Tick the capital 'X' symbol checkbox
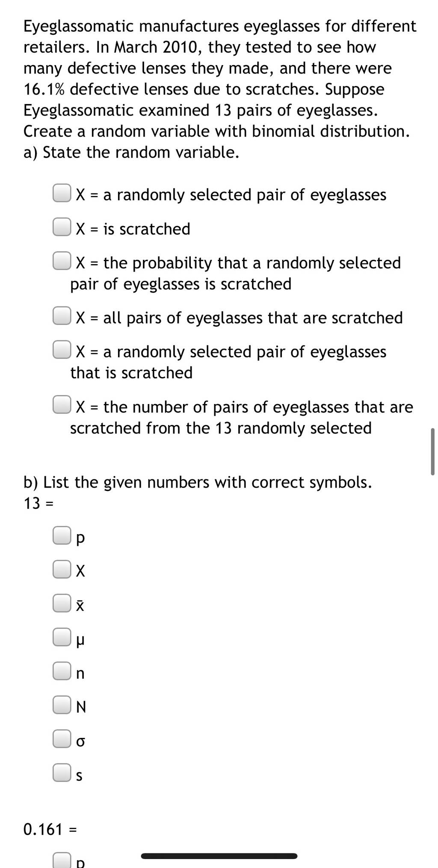The height and width of the screenshot is (868, 438). [62, 570]
